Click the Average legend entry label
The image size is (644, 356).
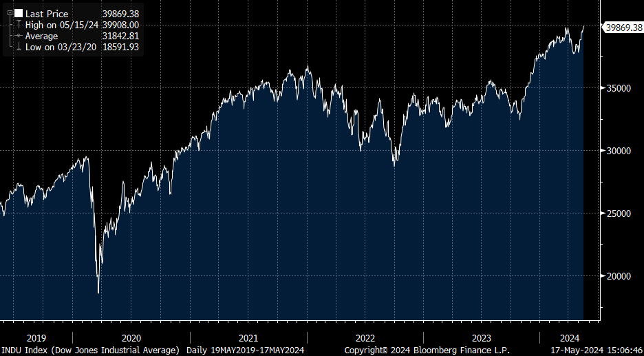click(x=41, y=36)
